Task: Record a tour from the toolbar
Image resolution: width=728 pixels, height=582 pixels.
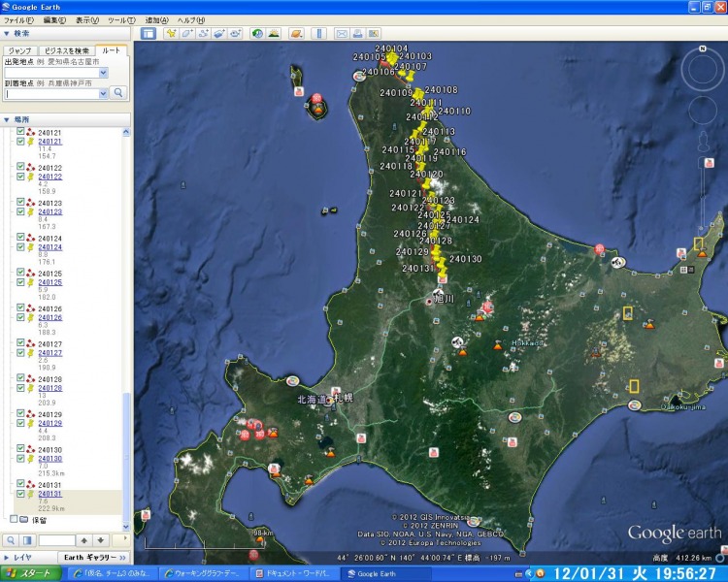Action: point(236,33)
